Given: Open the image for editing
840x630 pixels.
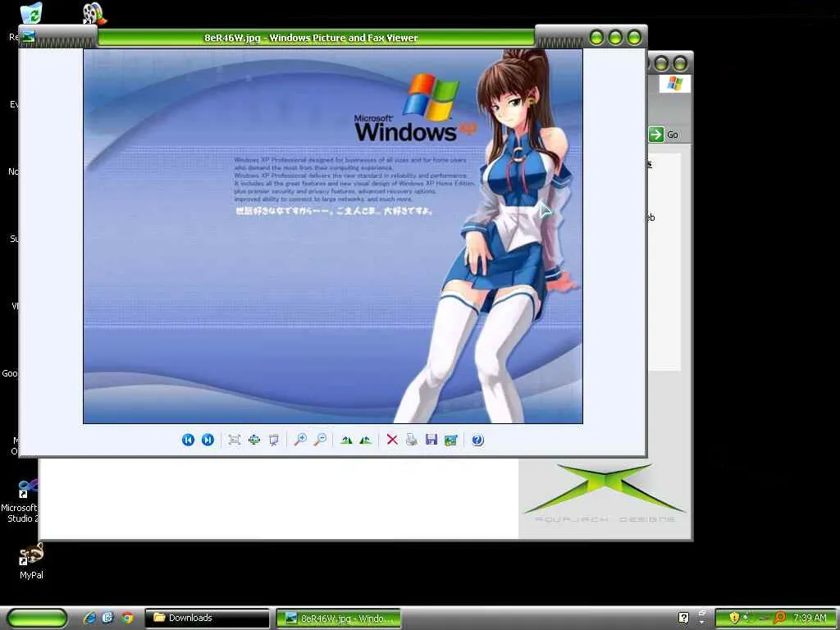Looking at the screenshot, I should coord(451,440).
